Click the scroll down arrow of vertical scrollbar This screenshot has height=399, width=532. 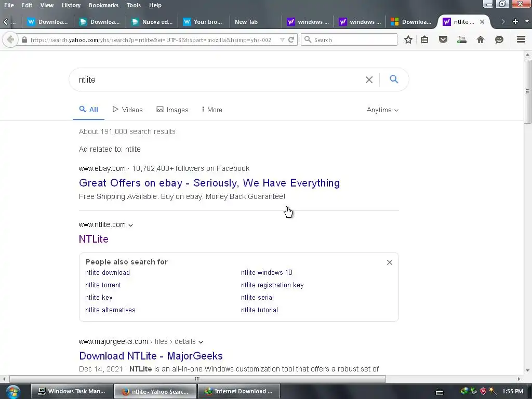527,370
